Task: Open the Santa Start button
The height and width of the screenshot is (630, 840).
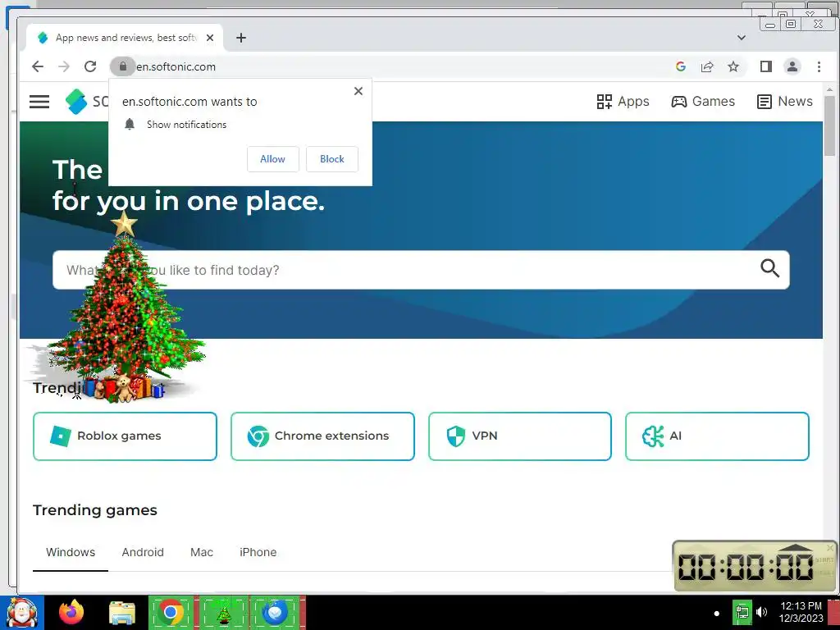Action: pos(22,612)
